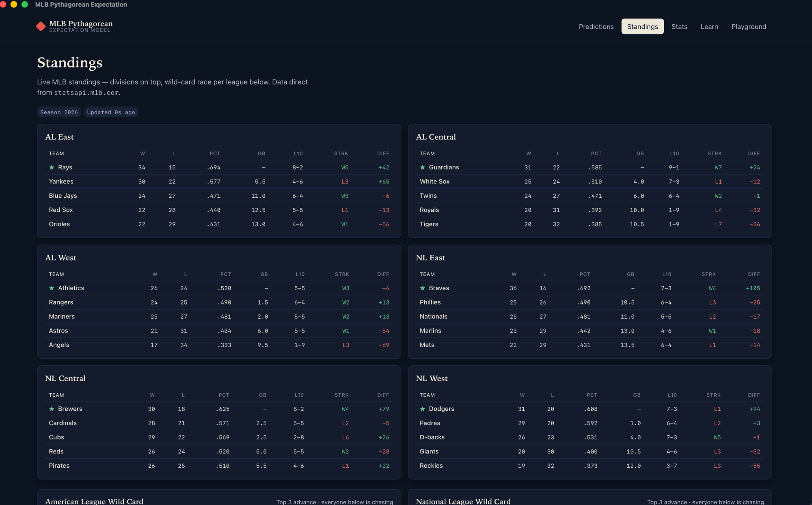Click the star icon beside Braves
This screenshot has width=812, height=505.
(x=422, y=288)
